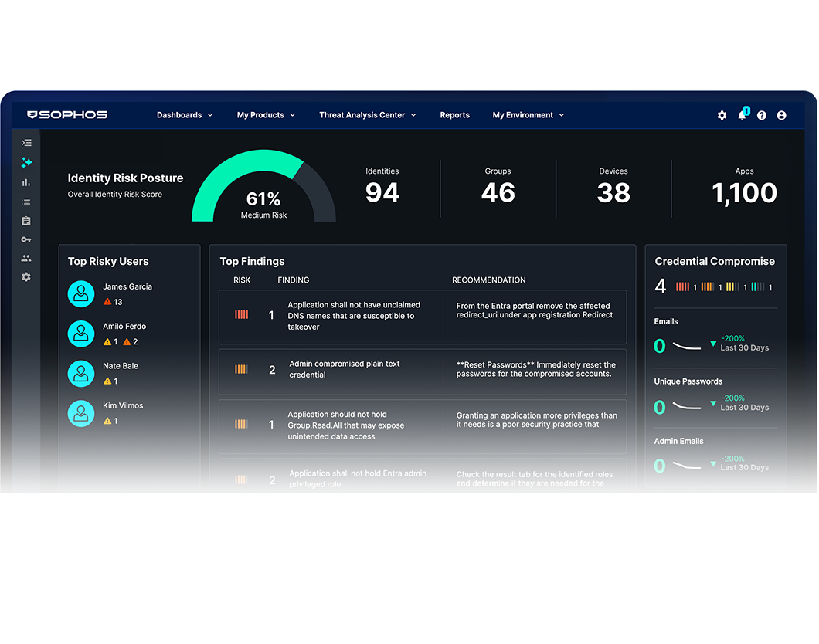The height and width of the screenshot is (644, 819).
Task: Click Emails -200% Last 30 Days value
Action: click(x=744, y=344)
